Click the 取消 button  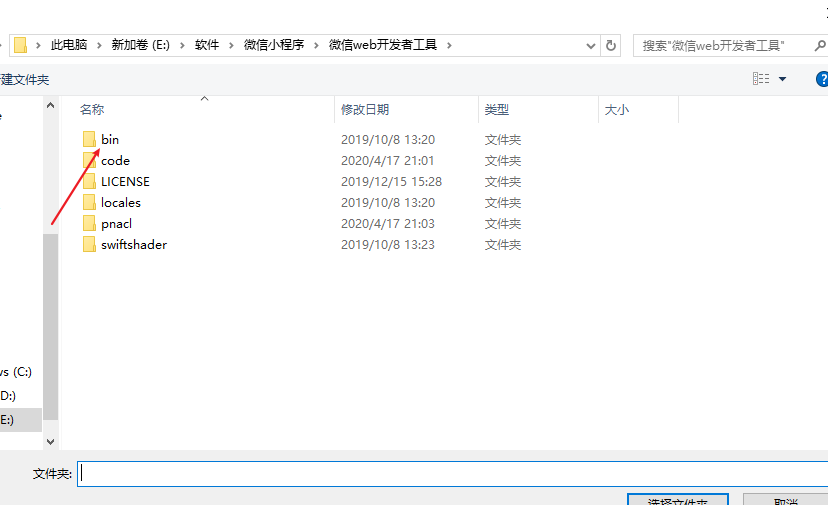[x=785, y=500]
